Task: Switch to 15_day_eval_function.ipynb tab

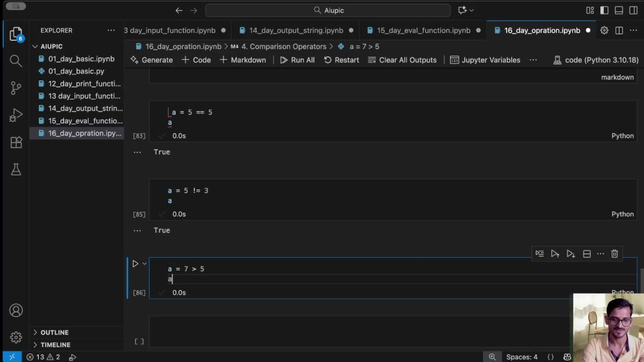Action: 423,31
